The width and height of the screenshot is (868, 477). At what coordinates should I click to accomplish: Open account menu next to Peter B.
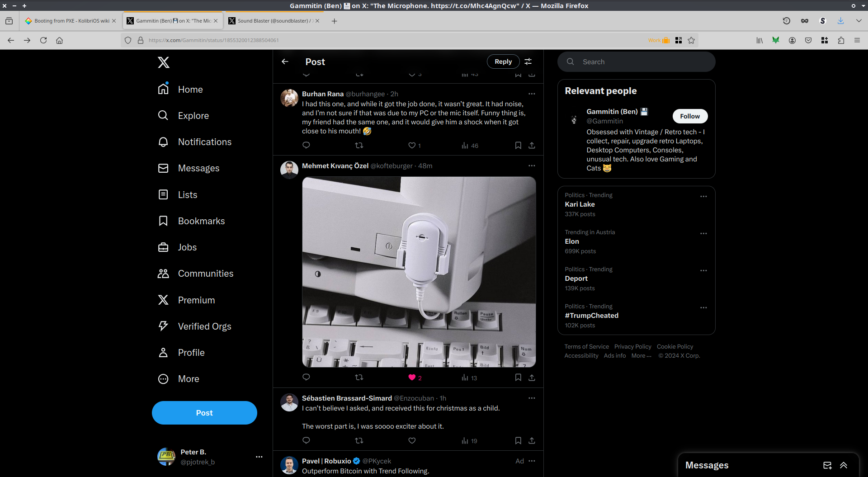(259, 457)
